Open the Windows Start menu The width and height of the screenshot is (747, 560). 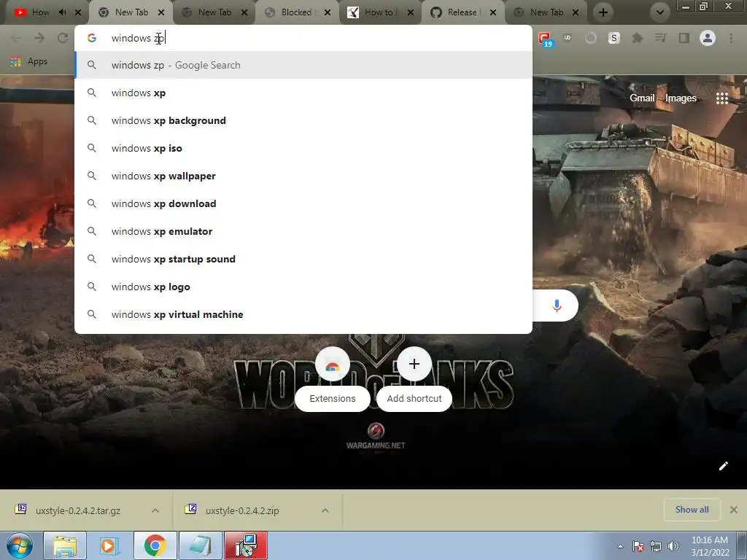[19, 545]
